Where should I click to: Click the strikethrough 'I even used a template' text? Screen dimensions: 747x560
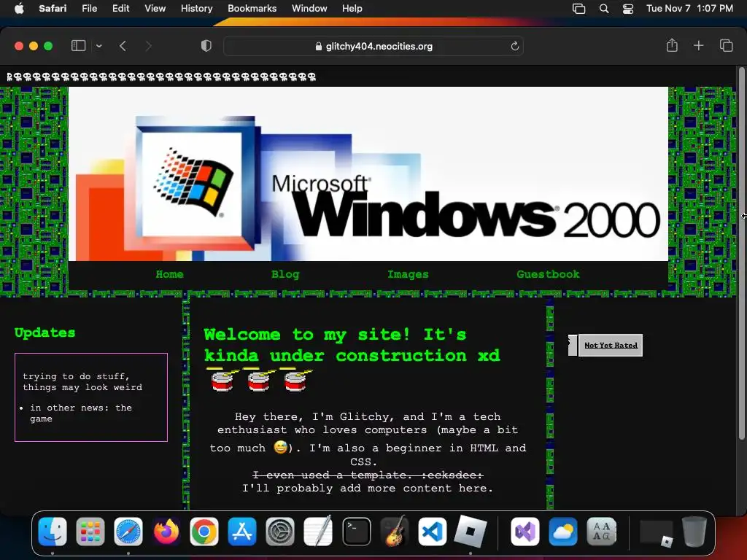[368, 475]
